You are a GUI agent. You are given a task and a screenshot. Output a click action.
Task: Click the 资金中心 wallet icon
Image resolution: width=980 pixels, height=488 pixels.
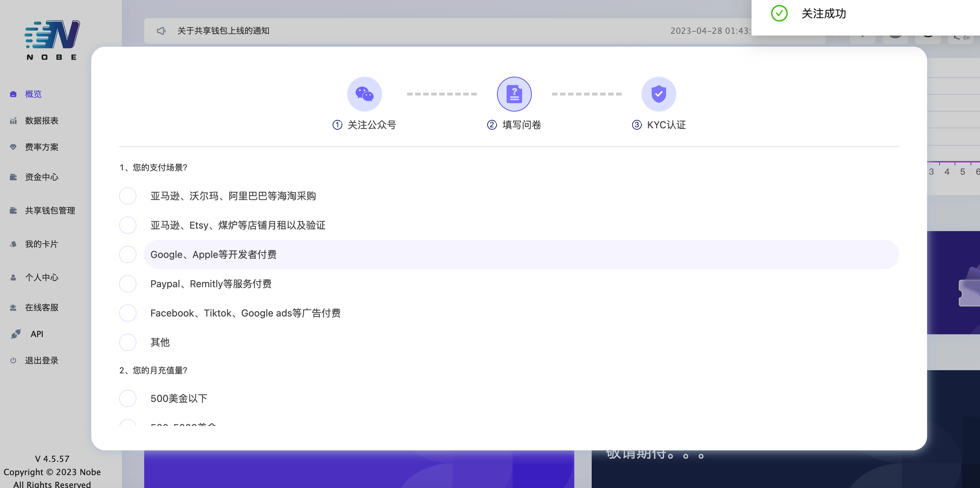click(13, 177)
